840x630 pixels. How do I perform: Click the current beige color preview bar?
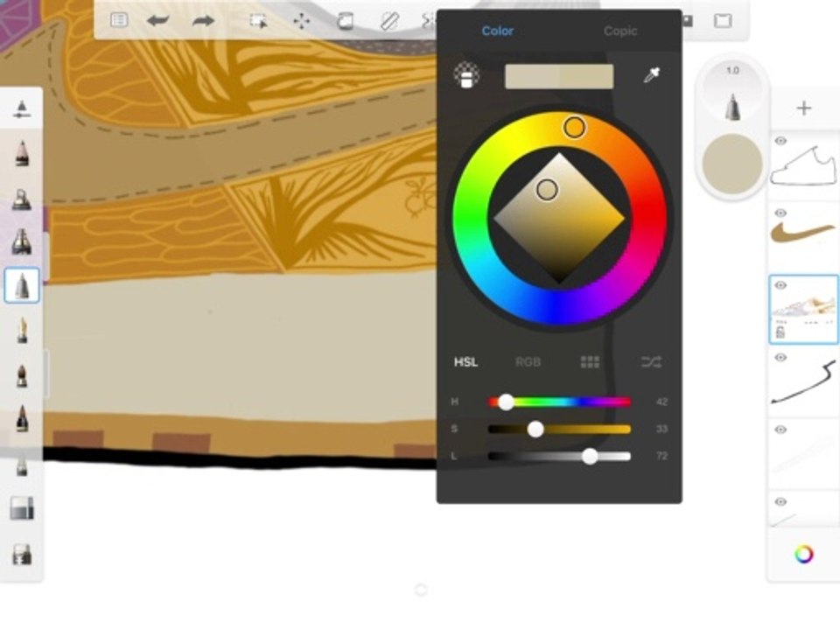pos(559,76)
